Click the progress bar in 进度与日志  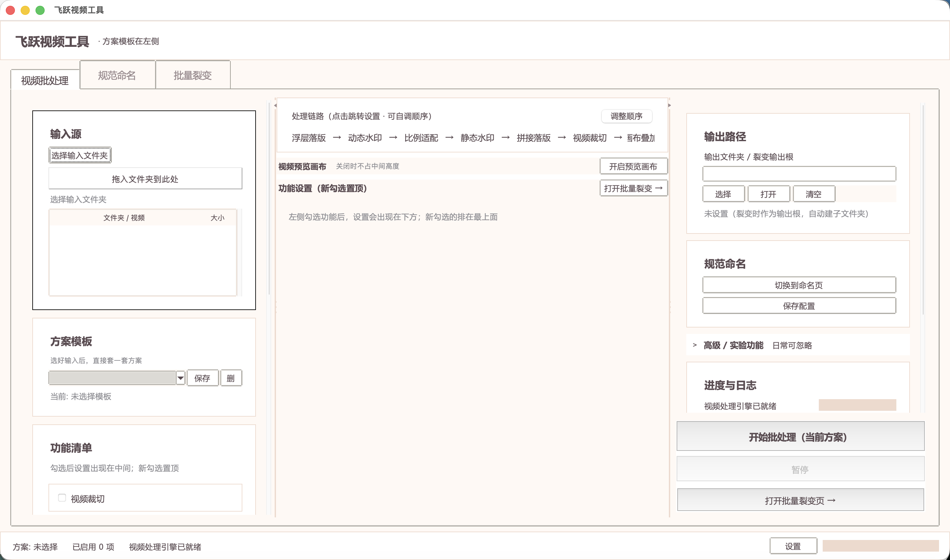tap(857, 405)
